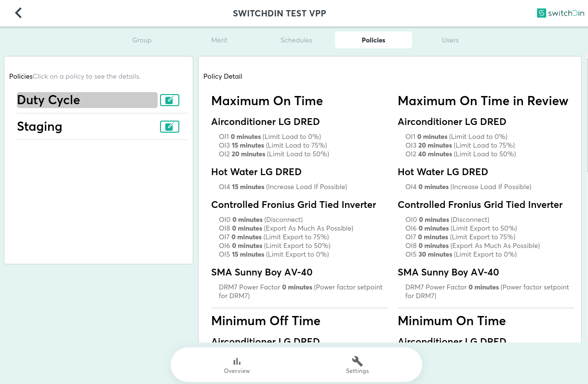Viewport: 588px width, 384px height.
Task: Click the Maximum On Time in Review heading
Action: pos(483,101)
